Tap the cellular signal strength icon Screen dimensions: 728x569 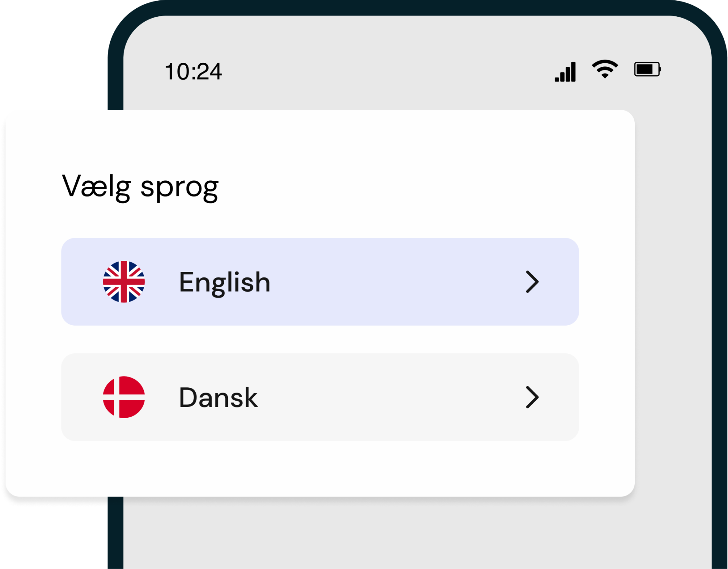pos(565,72)
